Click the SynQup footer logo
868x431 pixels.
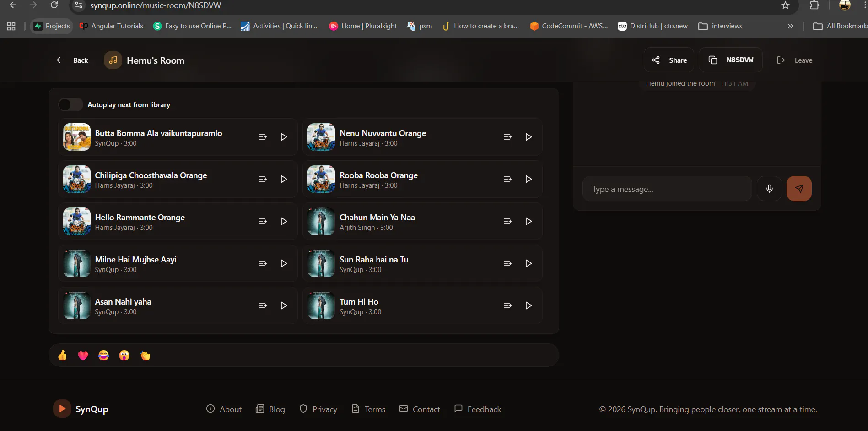81,409
